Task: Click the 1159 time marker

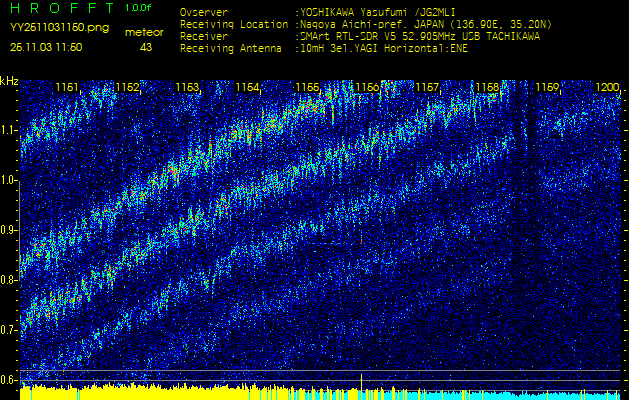Action: (x=548, y=87)
